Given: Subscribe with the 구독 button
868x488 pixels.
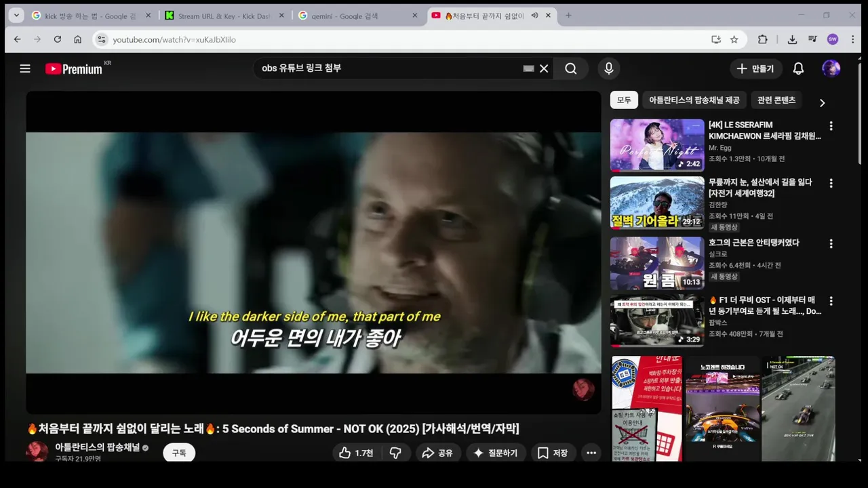Looking at the screenshot, I should (x=179, y=453).
